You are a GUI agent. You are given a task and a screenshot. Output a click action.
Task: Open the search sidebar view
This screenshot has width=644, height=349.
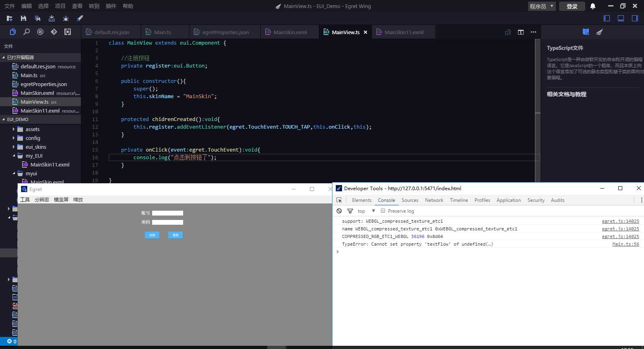[x=27, y=32]
